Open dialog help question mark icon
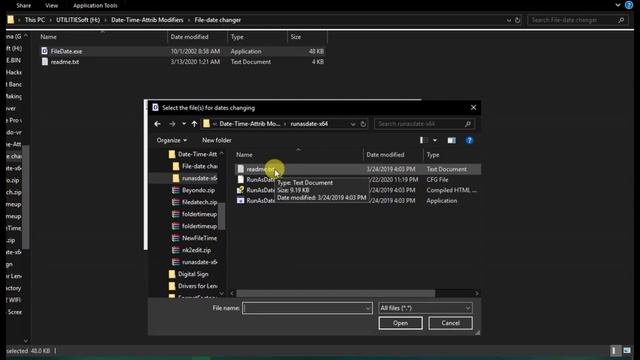The height and width of the screenshot is (360, 640). 469,140
